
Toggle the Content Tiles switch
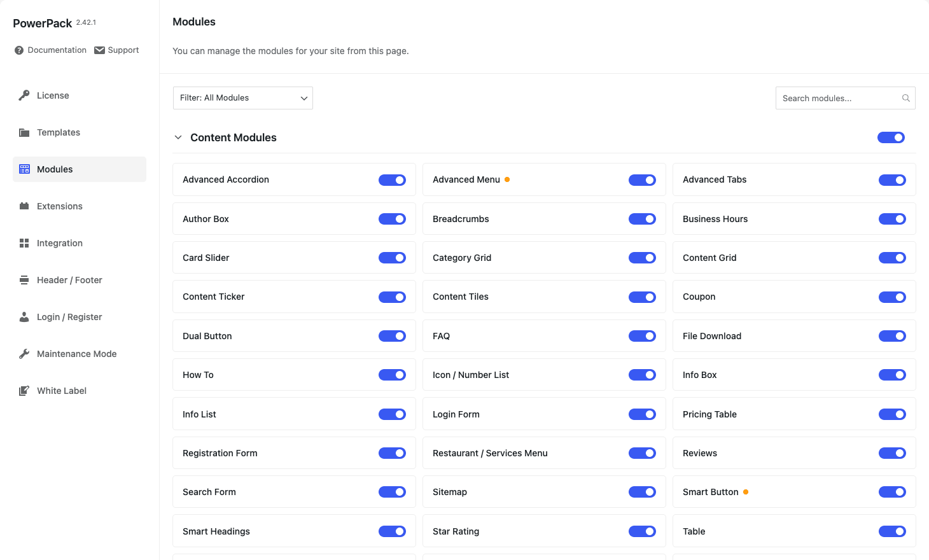point(642,297)
